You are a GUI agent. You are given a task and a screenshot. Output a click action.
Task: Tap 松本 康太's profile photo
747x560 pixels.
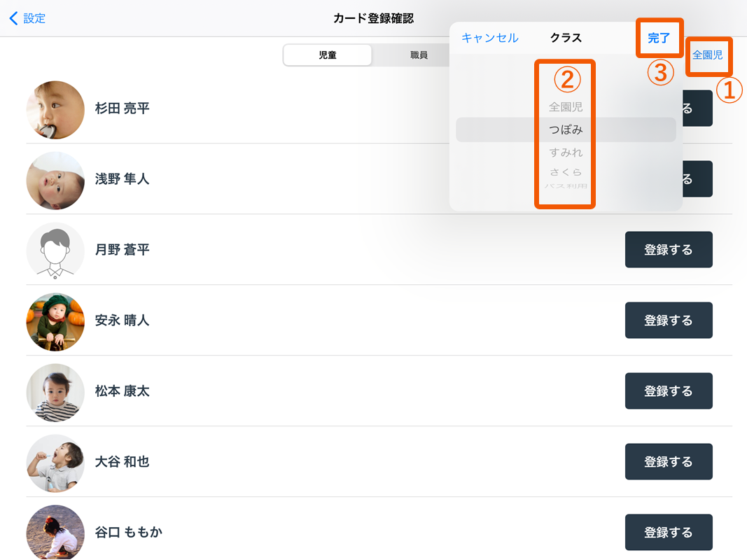[55, 392]
